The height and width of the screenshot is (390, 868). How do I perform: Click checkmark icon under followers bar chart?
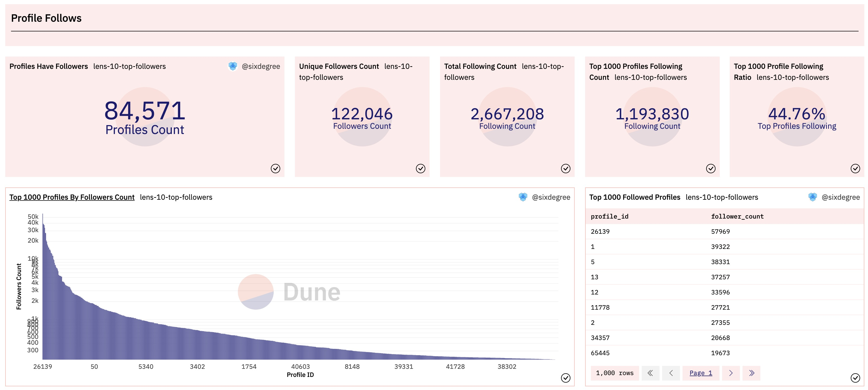[565, 378]
